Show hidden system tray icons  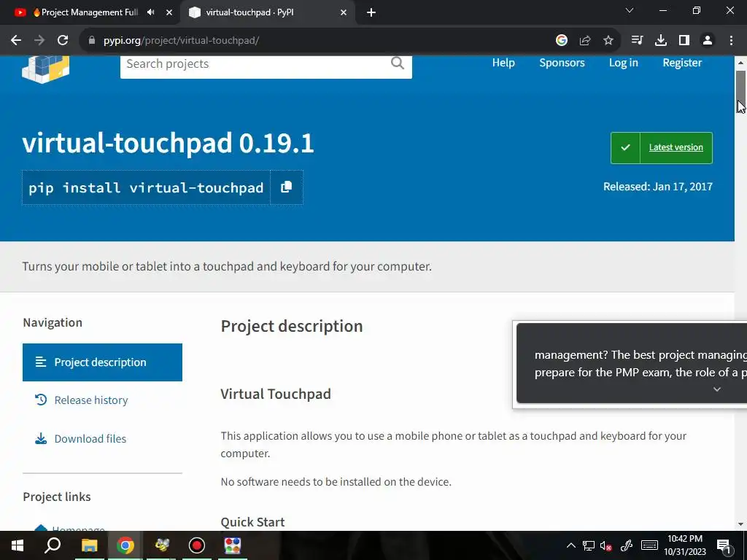coord(570,545)
